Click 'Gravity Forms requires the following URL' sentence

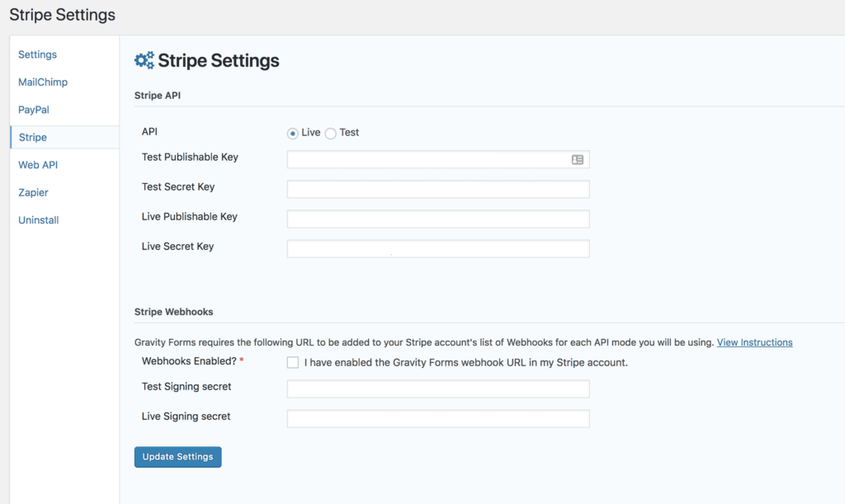[x=424, y=342]
